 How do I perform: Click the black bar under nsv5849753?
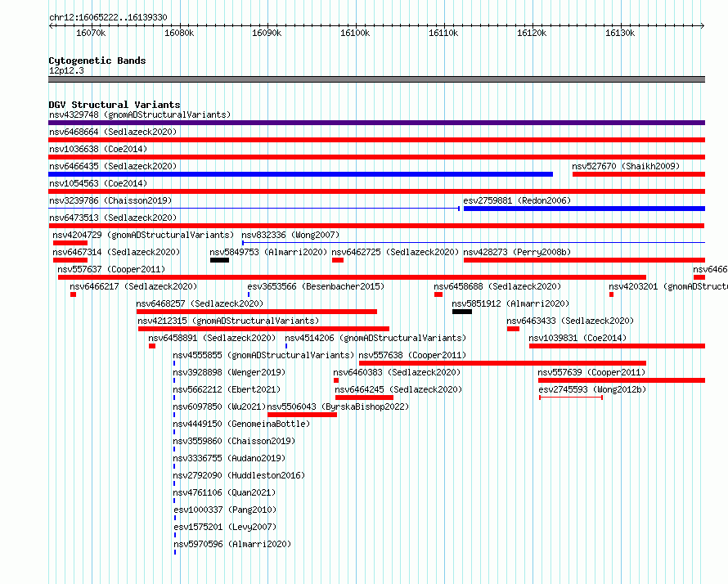219,260
